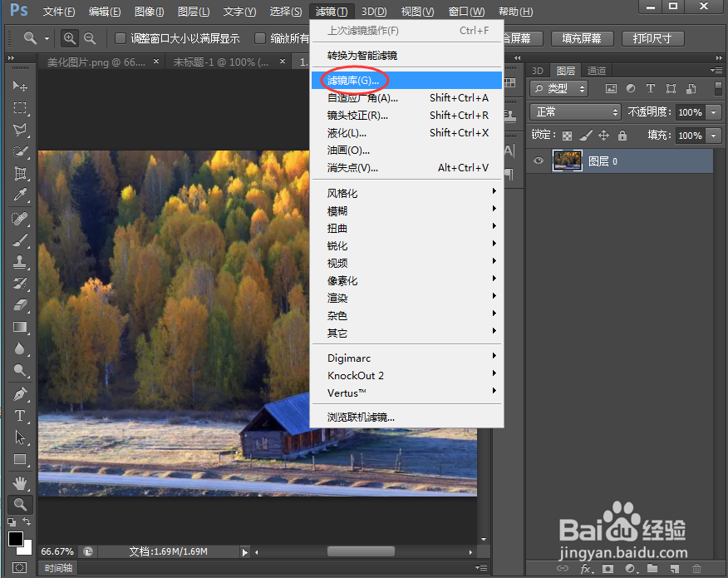Select the Polygonal Lasso tool
This screenshot has width=728, height=578.
pyautogui.click(x=20, y=130)
